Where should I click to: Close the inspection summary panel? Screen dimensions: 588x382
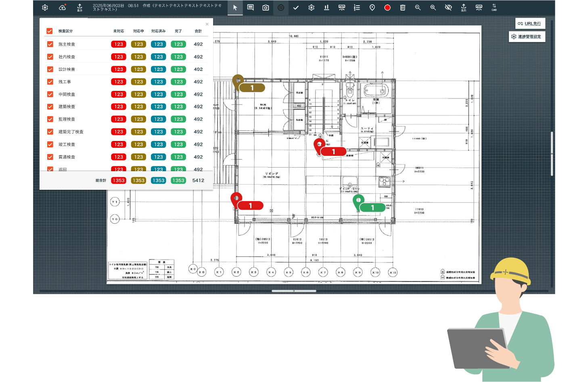pyautogui.click(x=207, y=24)
